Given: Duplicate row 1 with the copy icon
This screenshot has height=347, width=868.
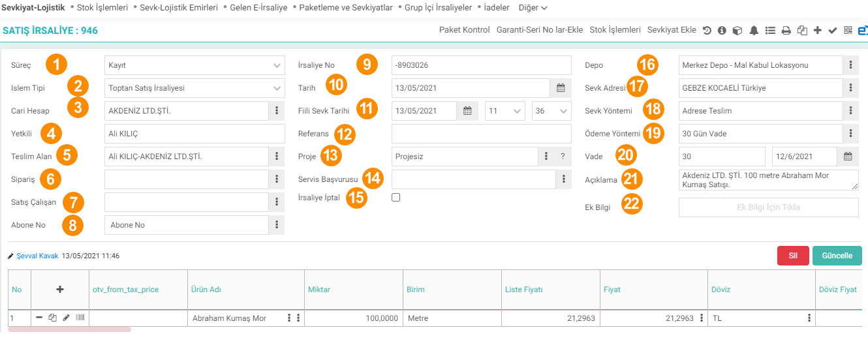Looking at the screenshot, I should [52, 318].
